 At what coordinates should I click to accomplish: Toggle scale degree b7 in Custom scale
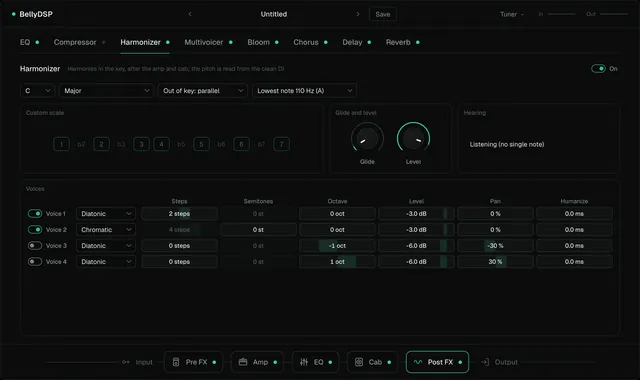(x=261, y=144)
